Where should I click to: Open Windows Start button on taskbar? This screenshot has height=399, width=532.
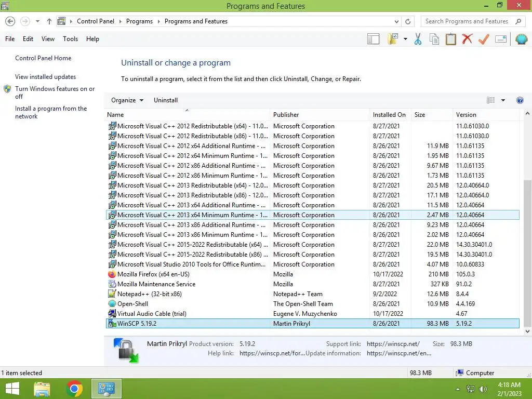(x=12, y=389)
